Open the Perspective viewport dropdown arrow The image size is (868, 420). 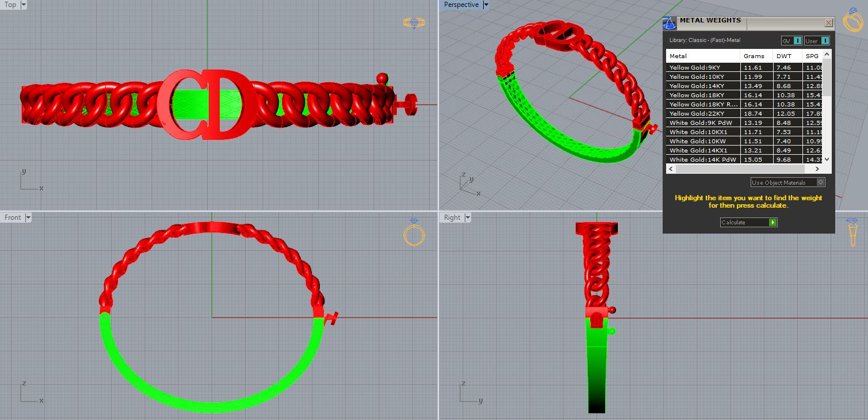485,5
